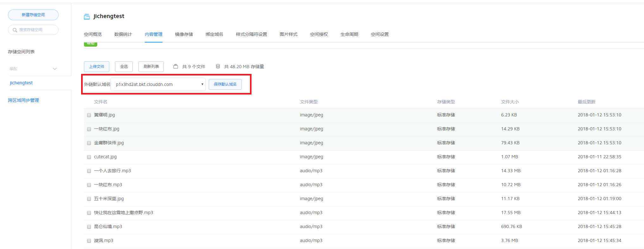Click the bucket icon beside jichengtest title

(87, 17)
